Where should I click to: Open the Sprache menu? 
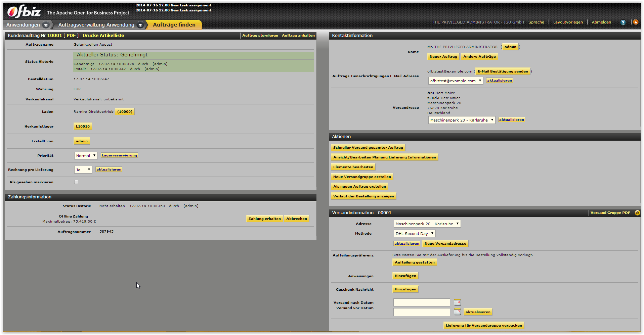[x=536, y=22]
